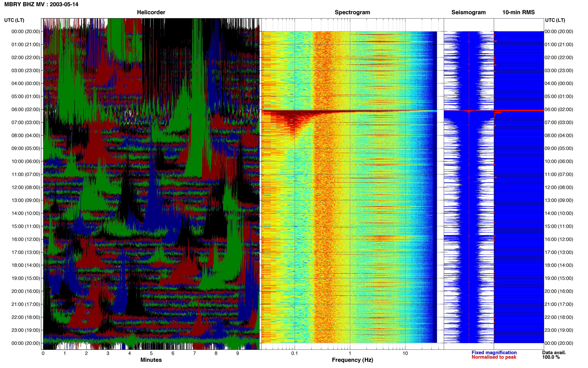Select '03:00 (23:00)' on the RMS-side time axis

click(559, 71)
